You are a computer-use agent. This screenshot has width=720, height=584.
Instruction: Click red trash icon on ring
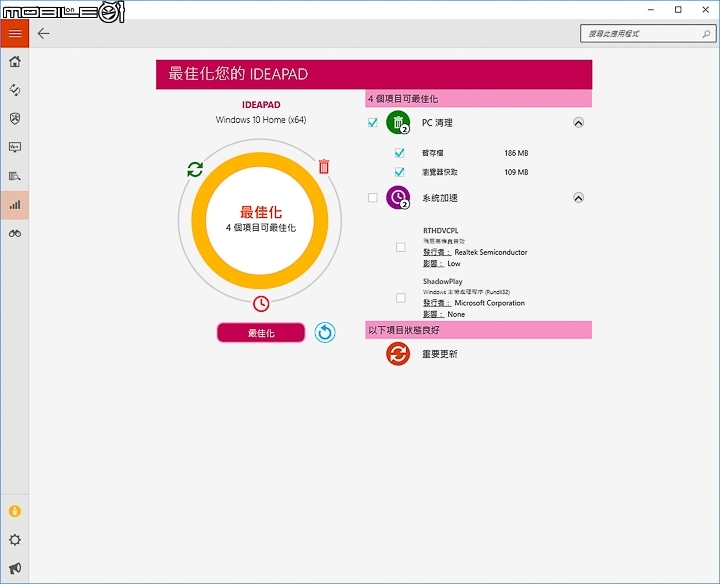click(x=324, y=166)
